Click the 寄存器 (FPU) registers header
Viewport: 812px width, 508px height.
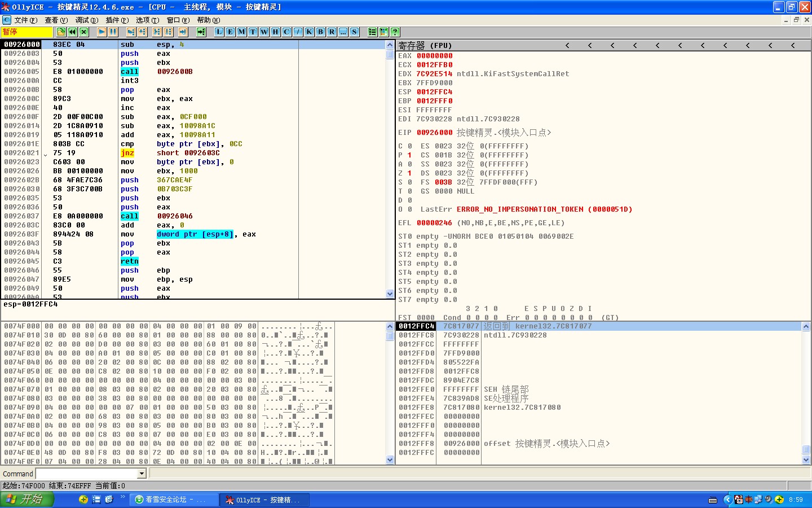[425, 45]
